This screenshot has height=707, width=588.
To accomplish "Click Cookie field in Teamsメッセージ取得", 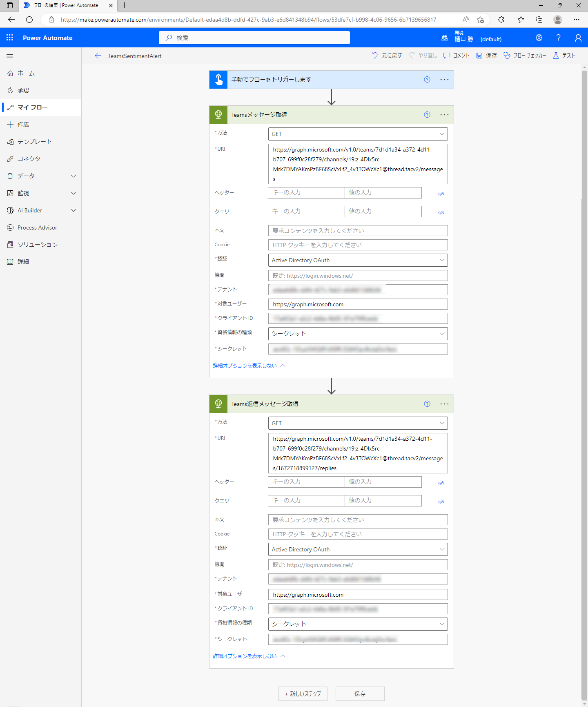I will (358, 245).
